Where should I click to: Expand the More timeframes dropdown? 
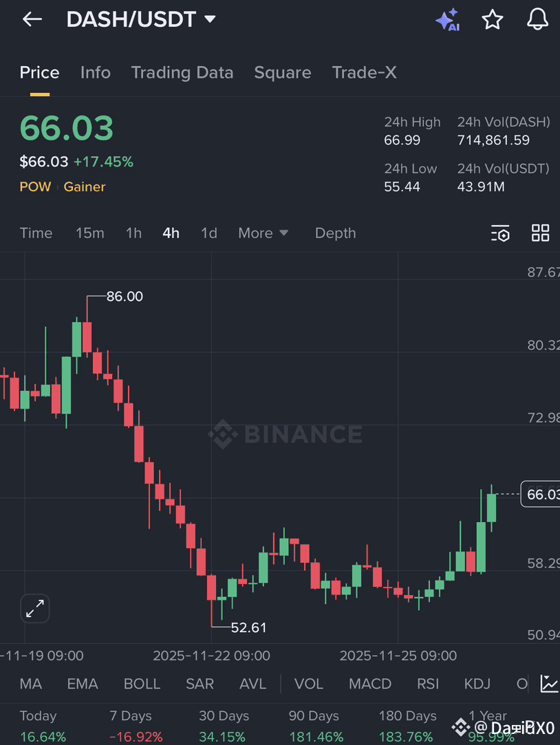point(263,233)
